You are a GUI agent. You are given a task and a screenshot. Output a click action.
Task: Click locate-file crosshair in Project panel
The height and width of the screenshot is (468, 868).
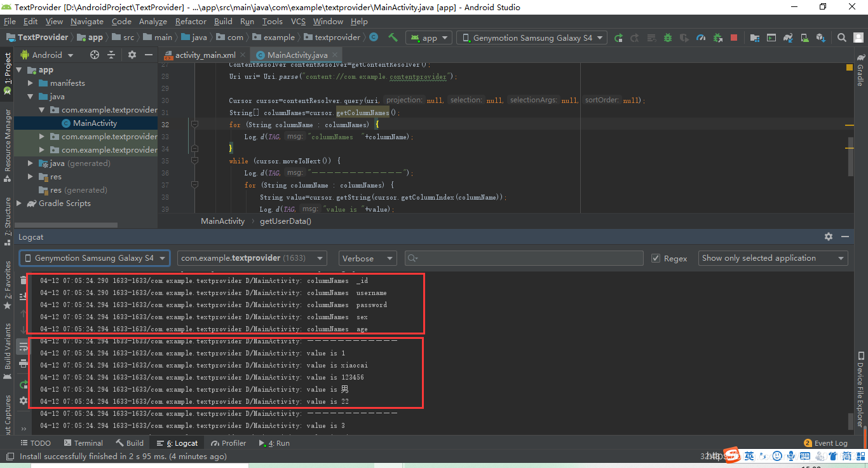pos(95,55)
